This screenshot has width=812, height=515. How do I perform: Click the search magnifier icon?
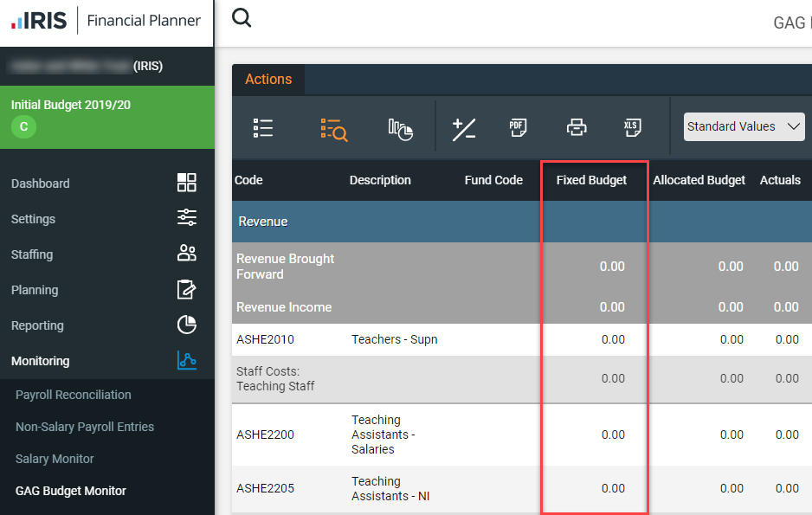[x=242, y=18]
